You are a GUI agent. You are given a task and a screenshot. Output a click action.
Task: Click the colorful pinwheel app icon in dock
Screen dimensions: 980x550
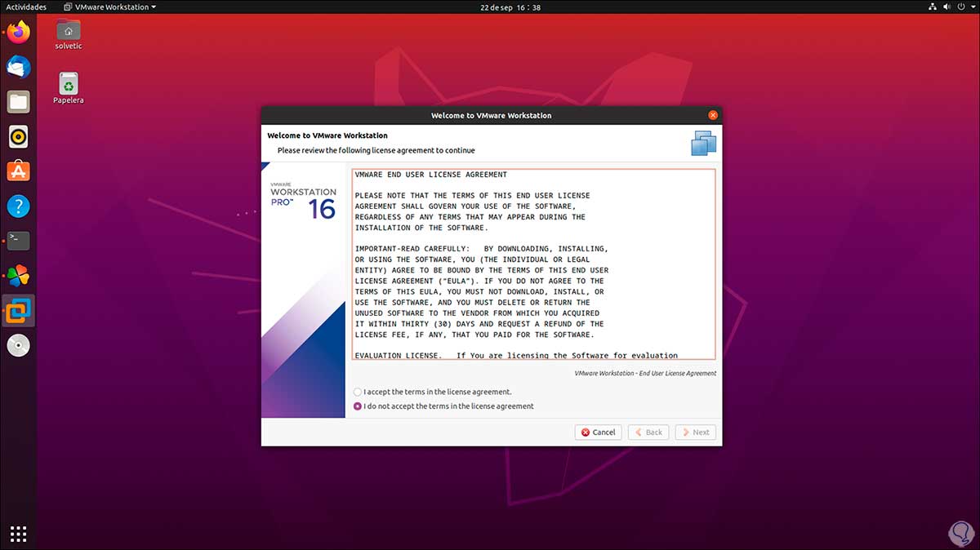(x=18, y=275)
